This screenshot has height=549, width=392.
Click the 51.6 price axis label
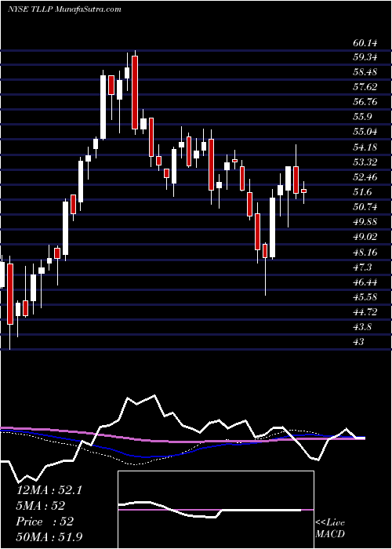[362, 192]
